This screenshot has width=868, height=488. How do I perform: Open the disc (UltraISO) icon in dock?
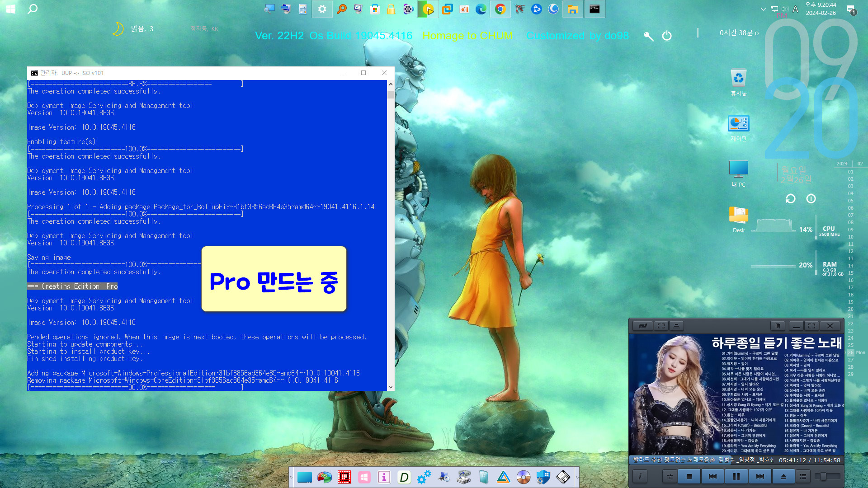pos(523,477)
